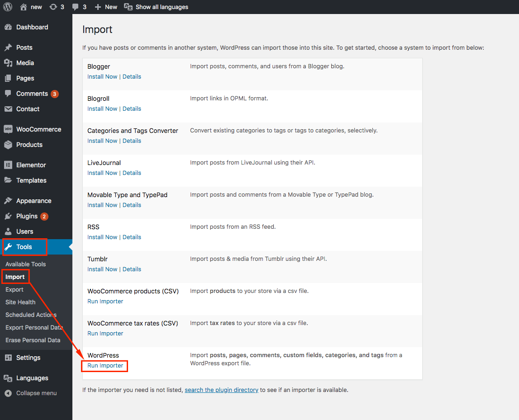Open the New content dropdown

coord(106,7)
